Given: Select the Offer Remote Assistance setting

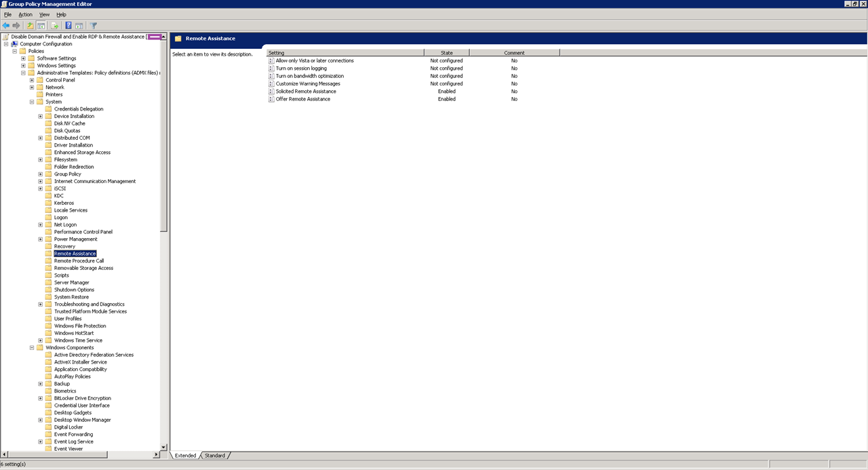Looking at the screenshot, I should (303, 99).
